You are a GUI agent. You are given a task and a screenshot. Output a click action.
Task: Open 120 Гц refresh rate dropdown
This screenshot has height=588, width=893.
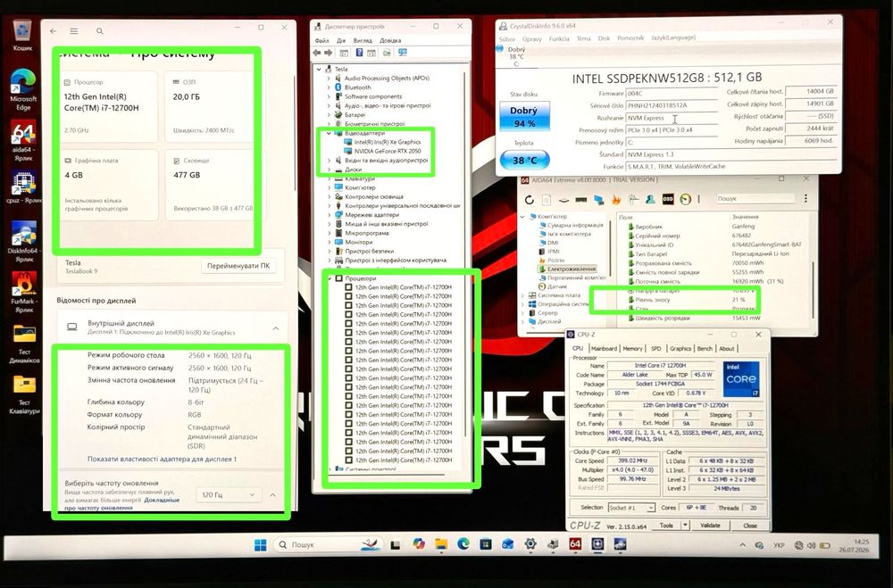(229, 495)
